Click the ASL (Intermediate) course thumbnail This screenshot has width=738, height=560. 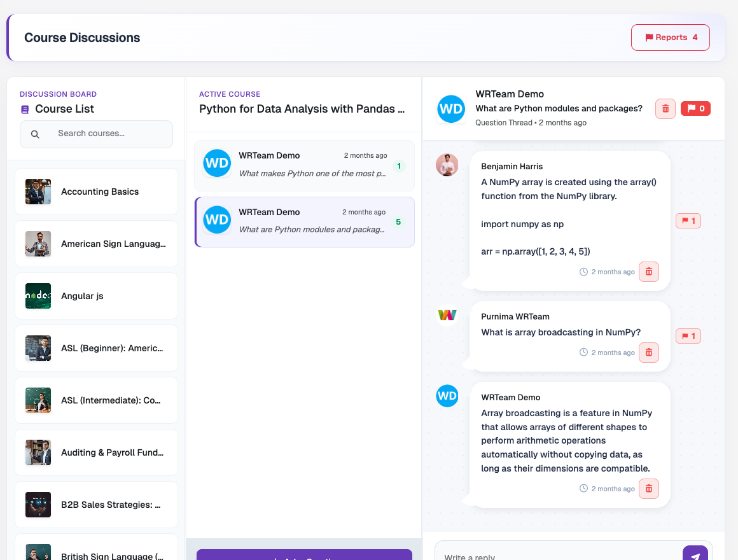38,400
